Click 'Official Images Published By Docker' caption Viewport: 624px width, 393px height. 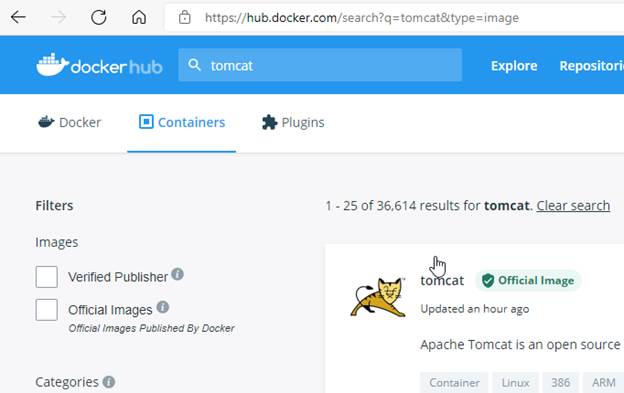[151, 328]
